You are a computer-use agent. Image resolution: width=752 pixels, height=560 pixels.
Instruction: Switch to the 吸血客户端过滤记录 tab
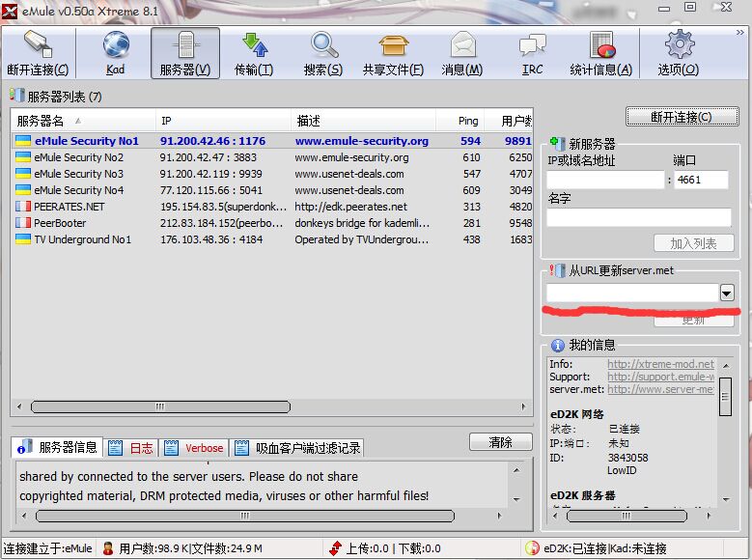pos(297,448)
